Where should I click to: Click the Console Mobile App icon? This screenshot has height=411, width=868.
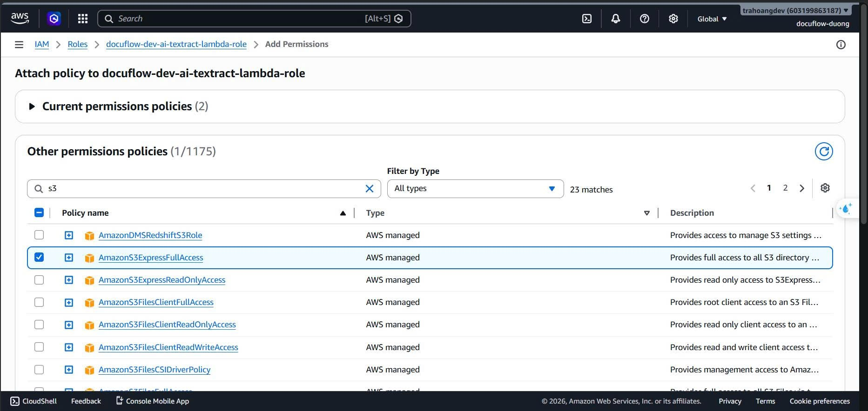[119, 401]
